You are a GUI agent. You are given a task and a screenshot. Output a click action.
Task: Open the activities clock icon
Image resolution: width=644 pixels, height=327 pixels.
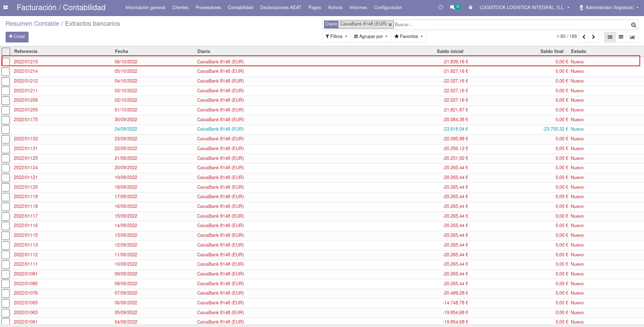[x=440, y=7]
